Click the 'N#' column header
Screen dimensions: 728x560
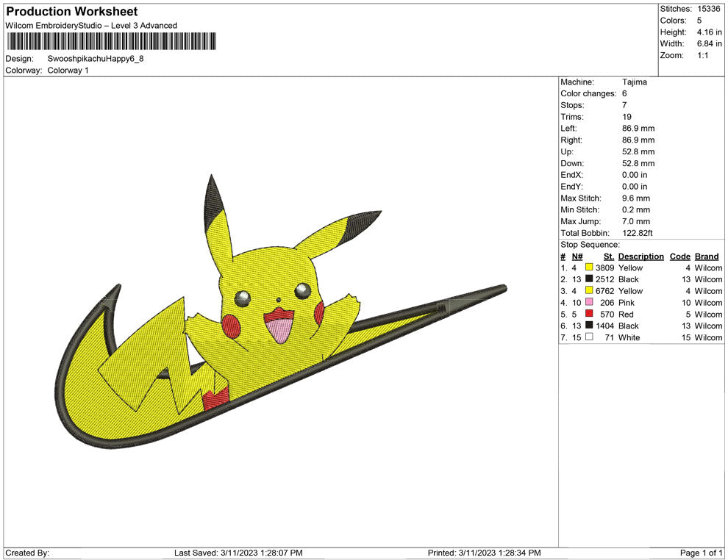577,256
